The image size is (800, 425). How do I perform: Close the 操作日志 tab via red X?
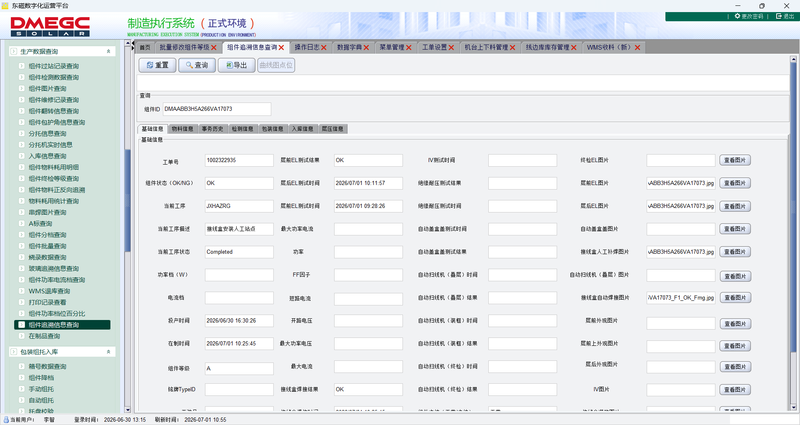(x=323, y=47)
